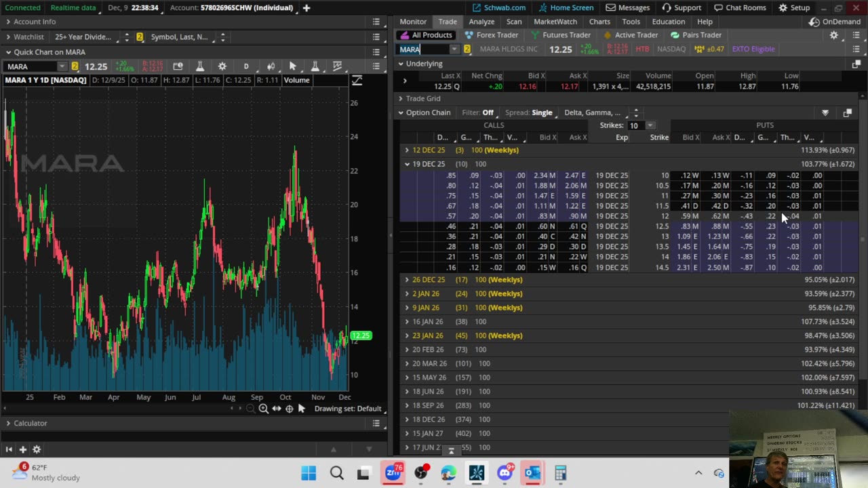868x488 pixels.
Task: Open the Calculator panel menu icon
Action: (x=376, y=424)
